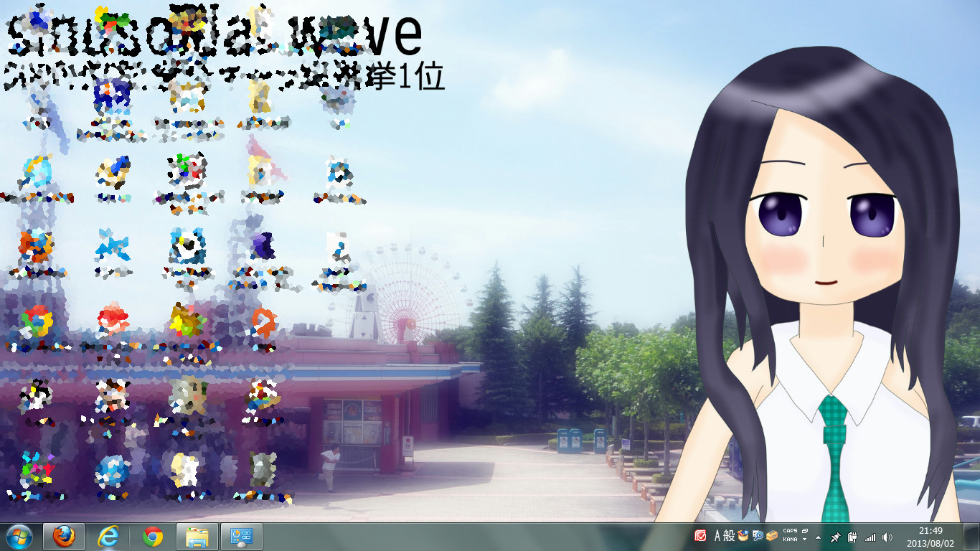The image size is (980, 551).
Task: Open the IME toolbox tools menu
Action: coord(772,536)
